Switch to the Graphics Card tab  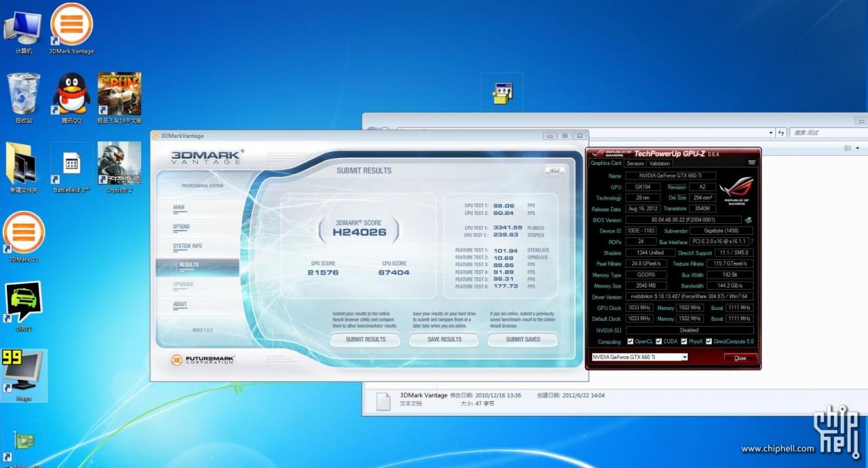(606, 163)
